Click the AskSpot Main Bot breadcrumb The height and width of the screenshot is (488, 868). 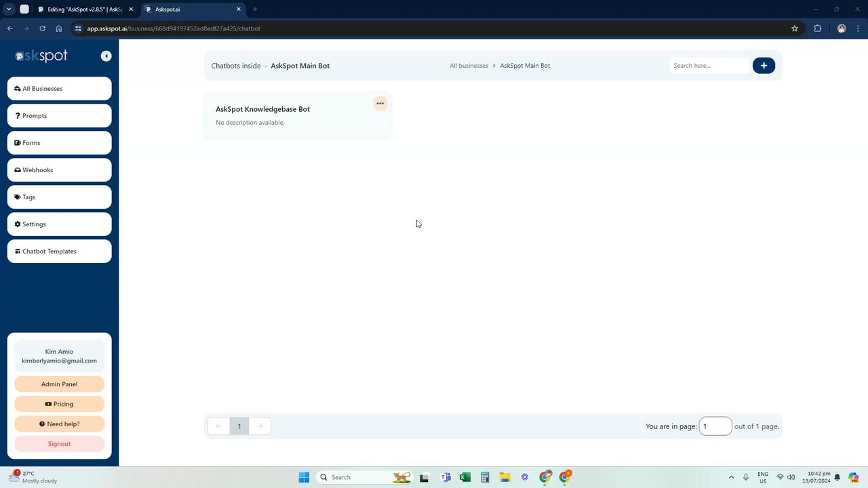click(x=525, y=66)
